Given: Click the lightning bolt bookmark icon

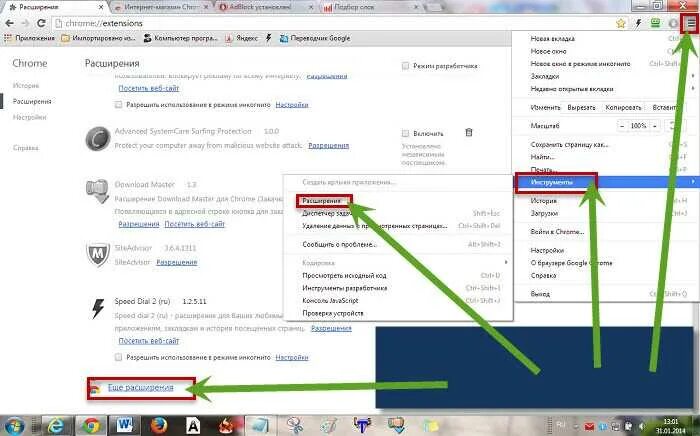Looking at the screenshot, I should tap(268, 38).
